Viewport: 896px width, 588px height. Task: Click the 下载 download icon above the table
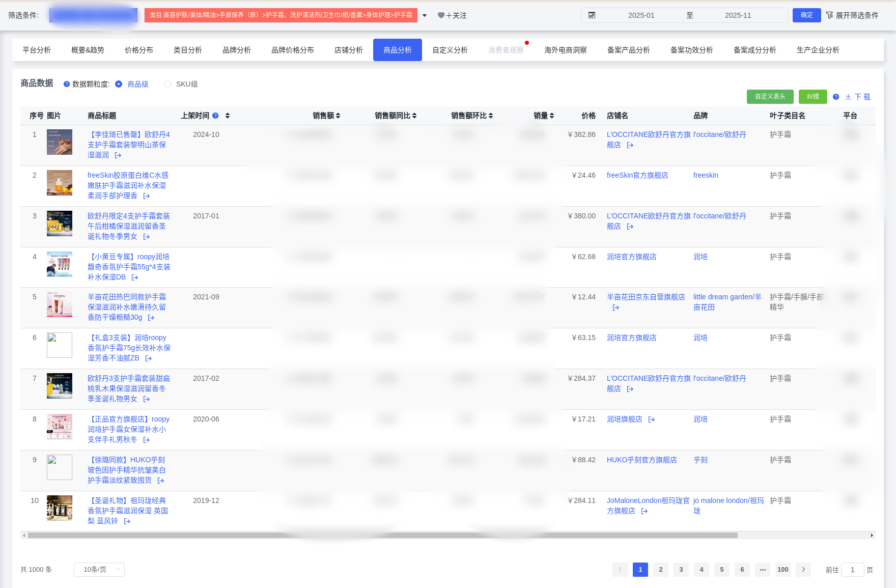848,97
